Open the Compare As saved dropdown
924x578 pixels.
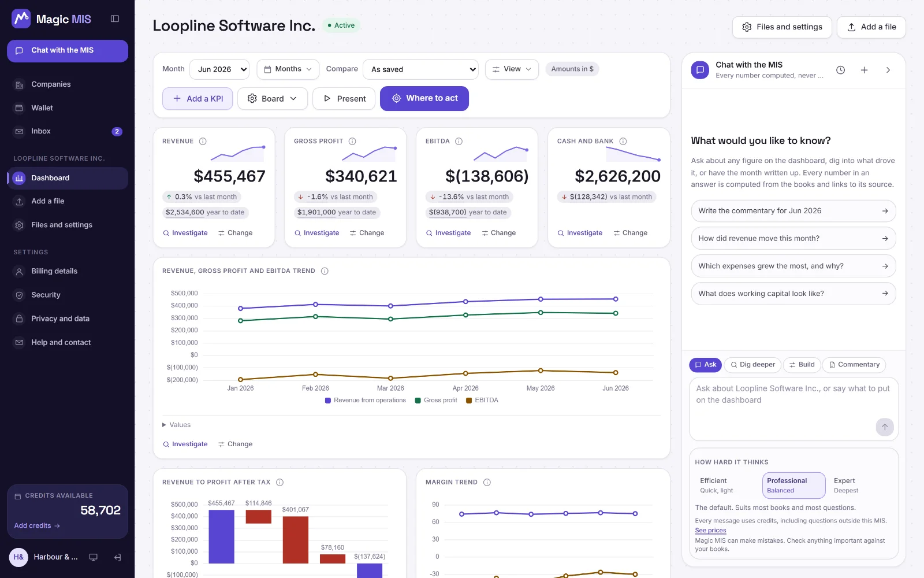pos(420,69)
